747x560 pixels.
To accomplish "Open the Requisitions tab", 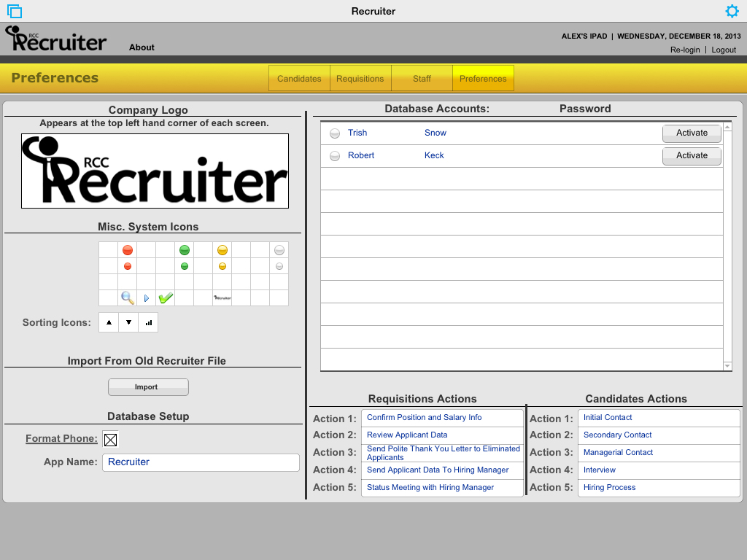I will (x=360, y=79).
